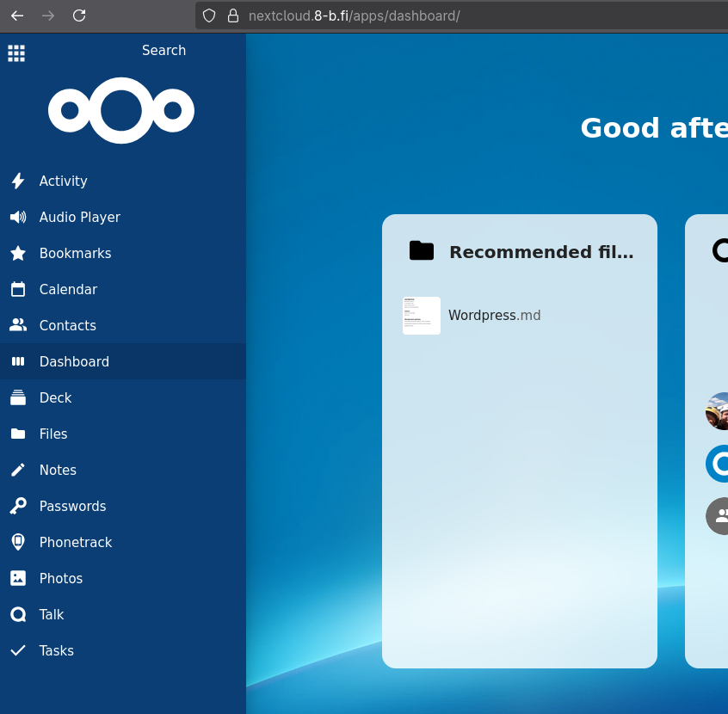
Task: Click the Passwords key icon
Action: [17, 506]
